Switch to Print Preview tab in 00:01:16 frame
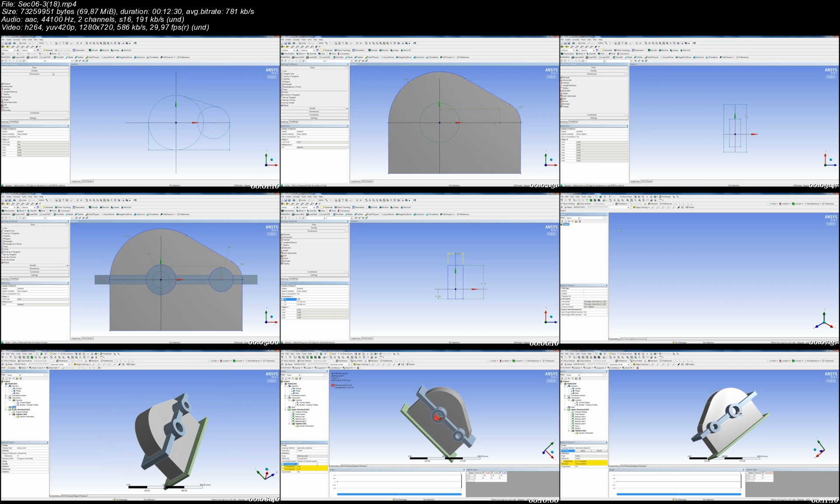Image resolution: width=840 pixels, height=504 pixels. pyautogui.click(x=87, y=181)
